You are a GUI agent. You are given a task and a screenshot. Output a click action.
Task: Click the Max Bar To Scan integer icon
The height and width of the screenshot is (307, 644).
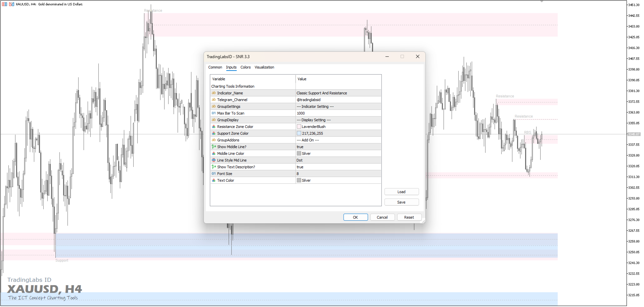point(214,113)
